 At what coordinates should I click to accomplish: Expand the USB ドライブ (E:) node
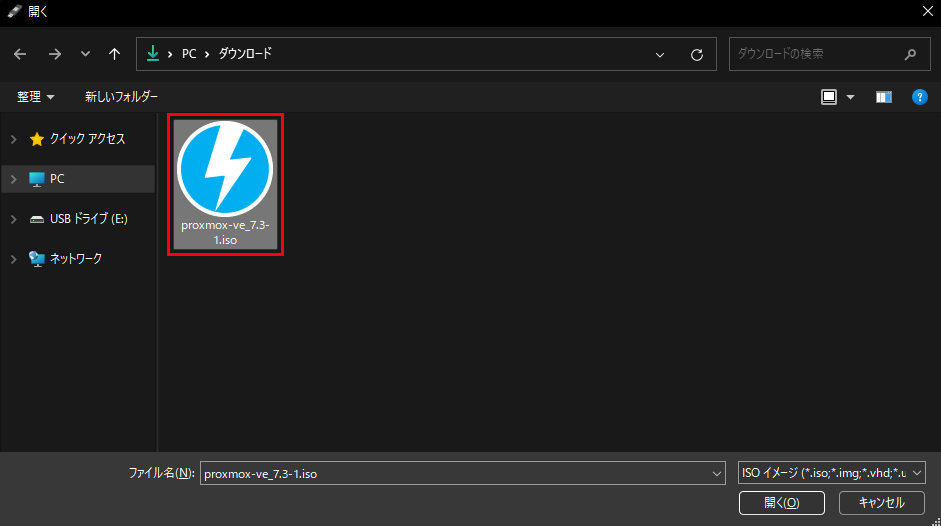(x=14, y=219)
